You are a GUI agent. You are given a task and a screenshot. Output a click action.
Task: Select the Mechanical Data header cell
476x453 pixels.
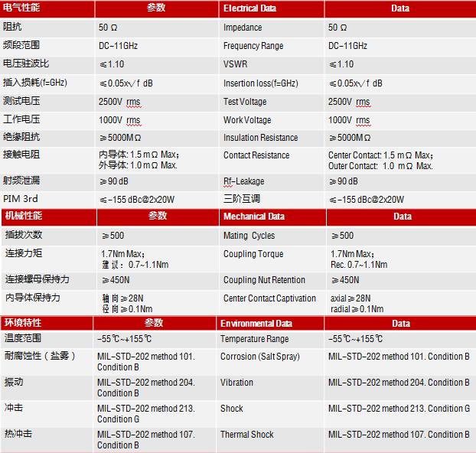point(253,217)
